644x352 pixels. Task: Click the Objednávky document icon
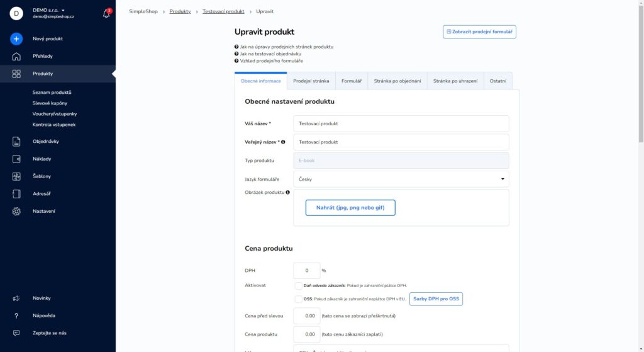[x=16, y=142]
